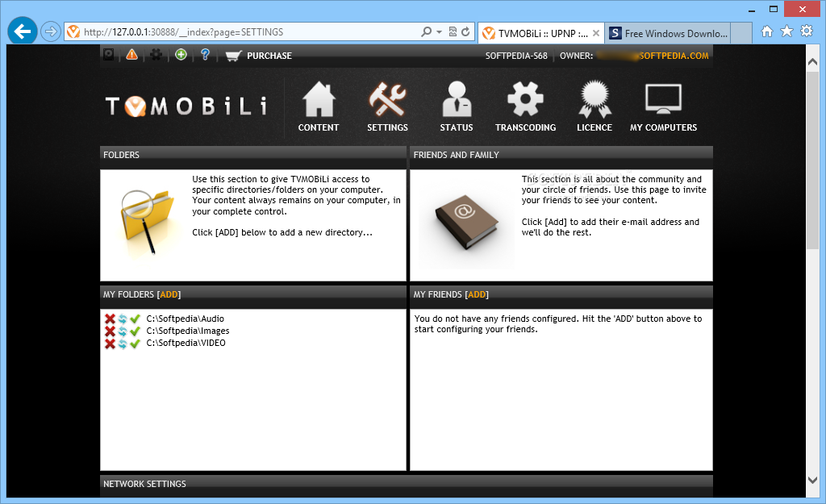Open the CONTENT house icon
Screen dimensions: 826x504
point(318,99)
